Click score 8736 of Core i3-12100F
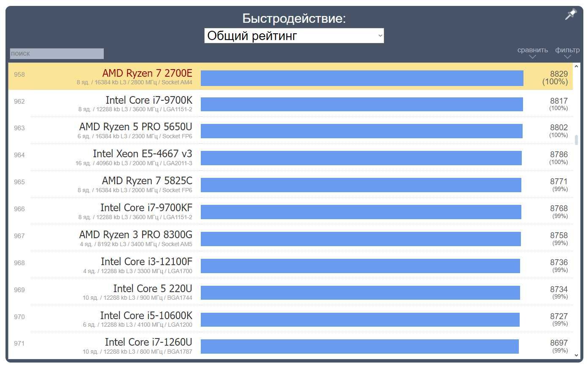Screen dimensions: 588x368 click(559, 262)
